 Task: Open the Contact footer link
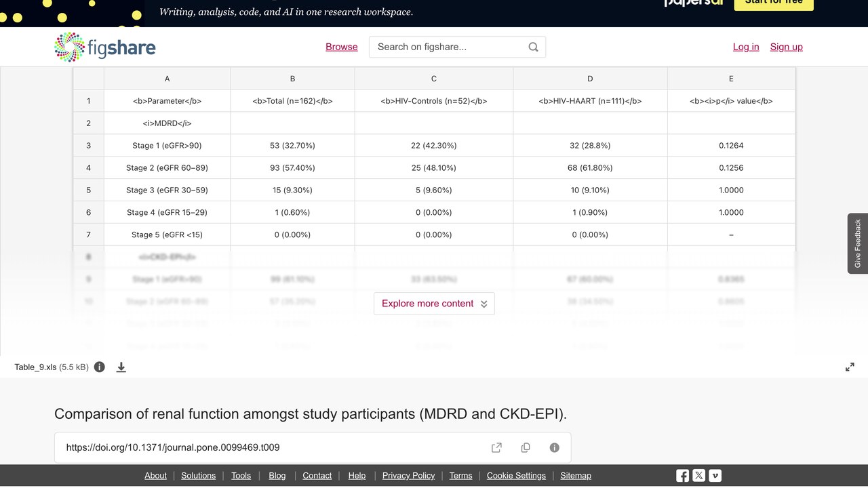click(x=317, y=476)
